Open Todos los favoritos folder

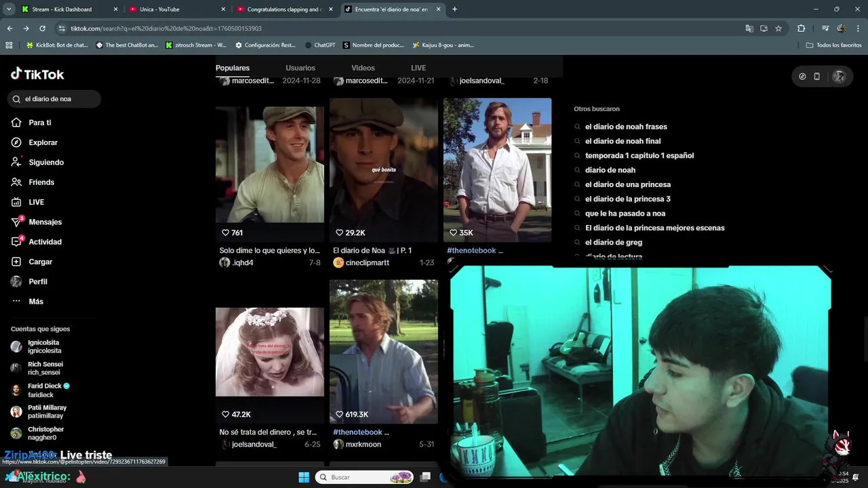pyautogui.click(x=833, y=45)
